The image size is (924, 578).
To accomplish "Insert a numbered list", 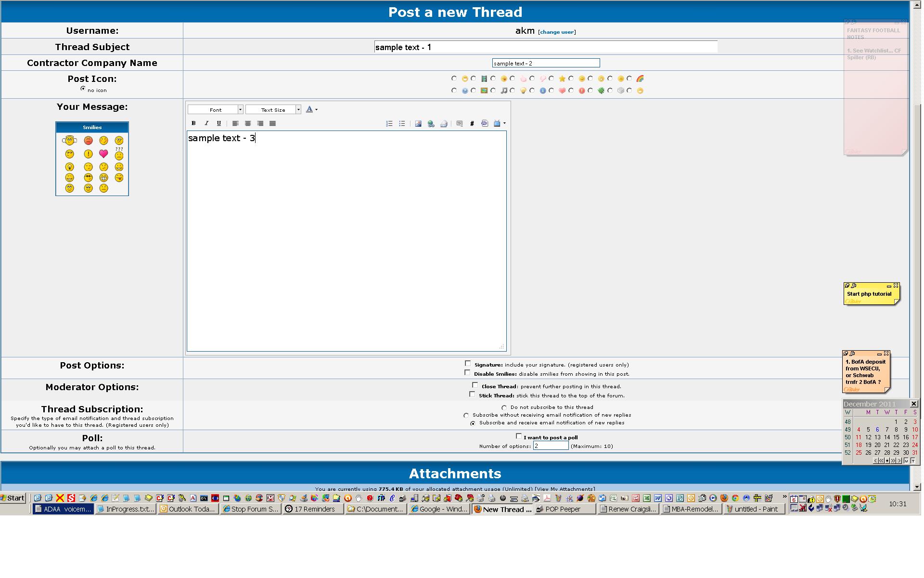I will click(x=389, y=124).
